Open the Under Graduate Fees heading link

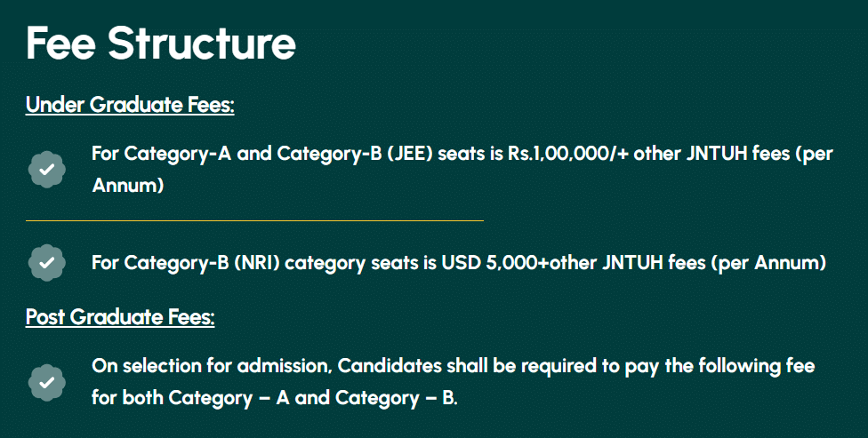click(130, 105)
